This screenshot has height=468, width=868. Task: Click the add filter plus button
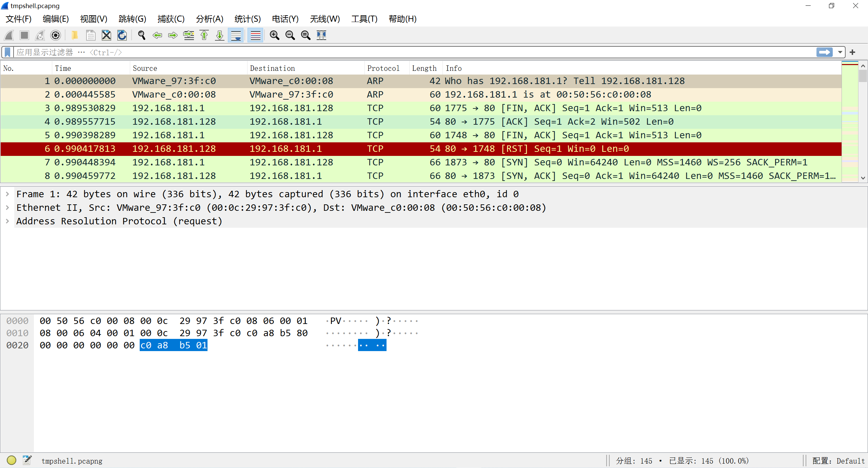coord(852,52)
